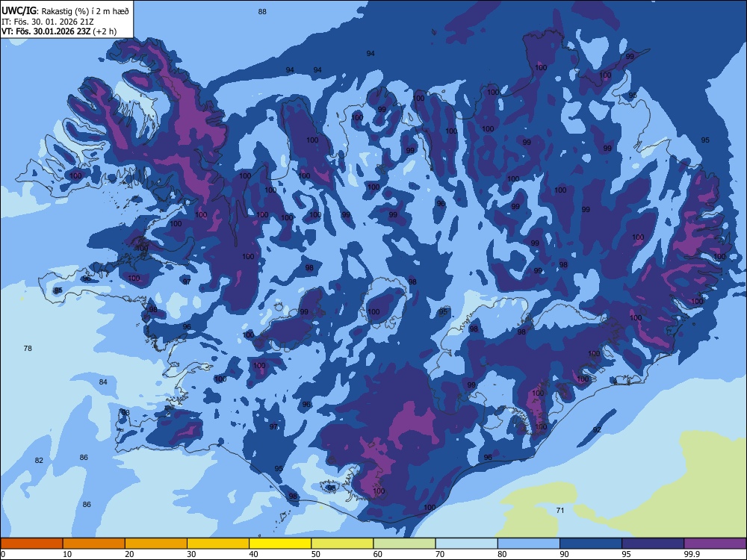Click the dark orange 0–10 legend swatch

click(x=31, y=544)
